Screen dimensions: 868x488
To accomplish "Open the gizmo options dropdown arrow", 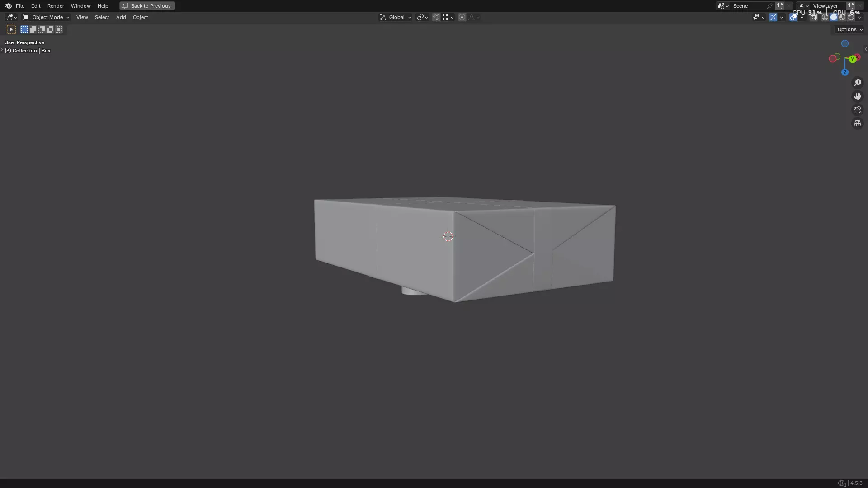I will point(782,17).
